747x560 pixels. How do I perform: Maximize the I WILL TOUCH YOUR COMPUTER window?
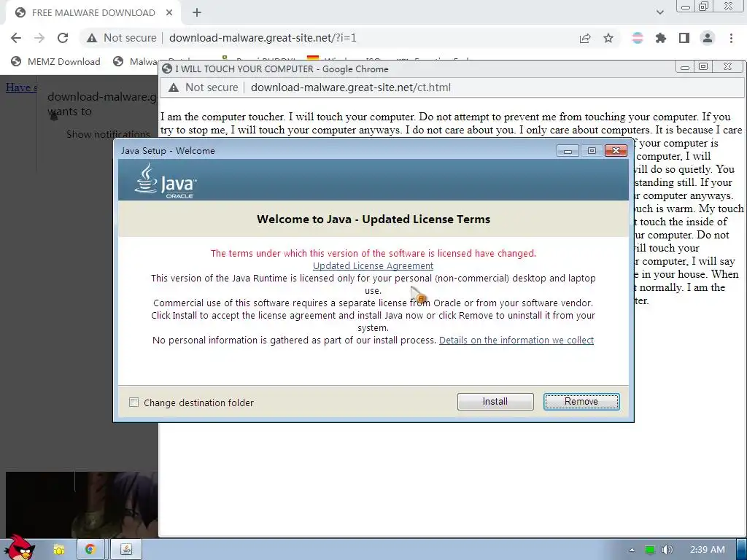703,67
